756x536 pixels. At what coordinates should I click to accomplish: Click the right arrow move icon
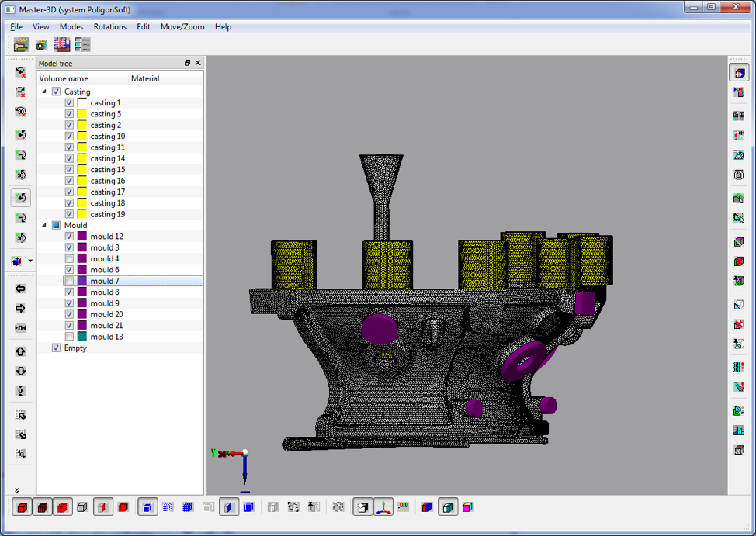(21, 308)
